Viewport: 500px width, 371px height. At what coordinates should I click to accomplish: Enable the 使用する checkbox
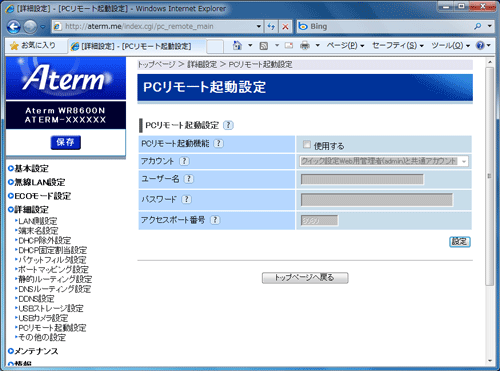pyautogui.click(x=306, y=144)
